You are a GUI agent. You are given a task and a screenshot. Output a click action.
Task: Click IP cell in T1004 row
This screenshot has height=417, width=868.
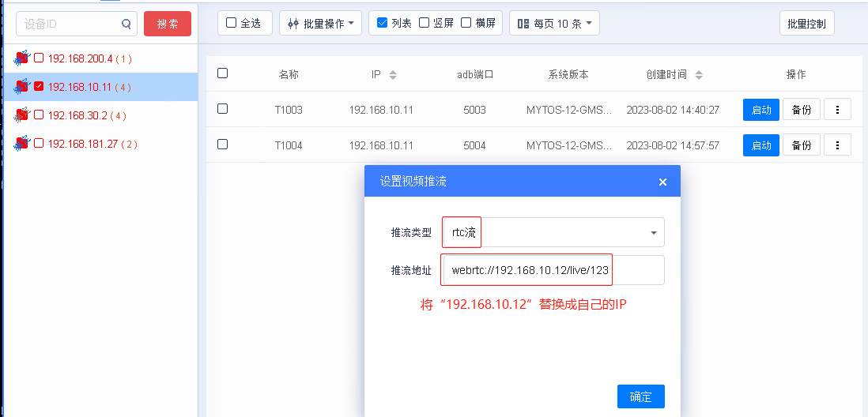point(381,145)
